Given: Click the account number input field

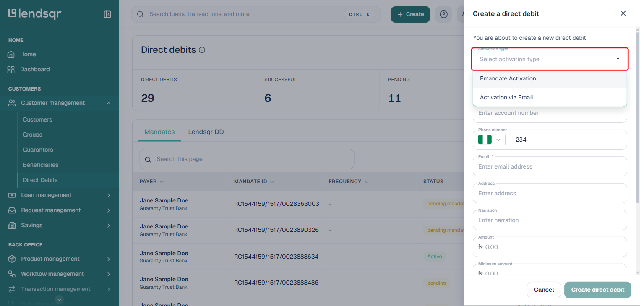Looking at the screenshot, I should tap(550, 113).
